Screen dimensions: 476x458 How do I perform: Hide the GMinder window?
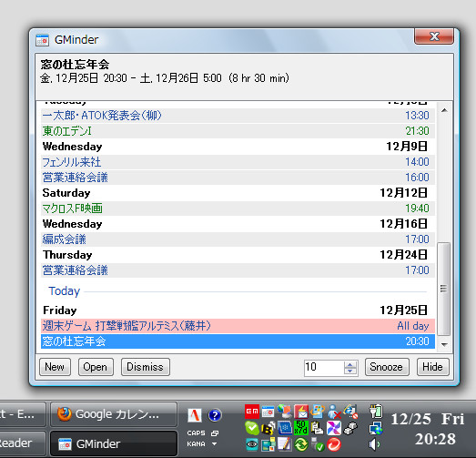click(x=432, y=367)
